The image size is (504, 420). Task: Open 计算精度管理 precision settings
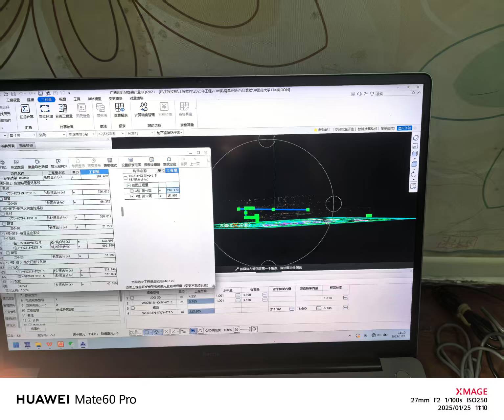(x=144, y=109)
